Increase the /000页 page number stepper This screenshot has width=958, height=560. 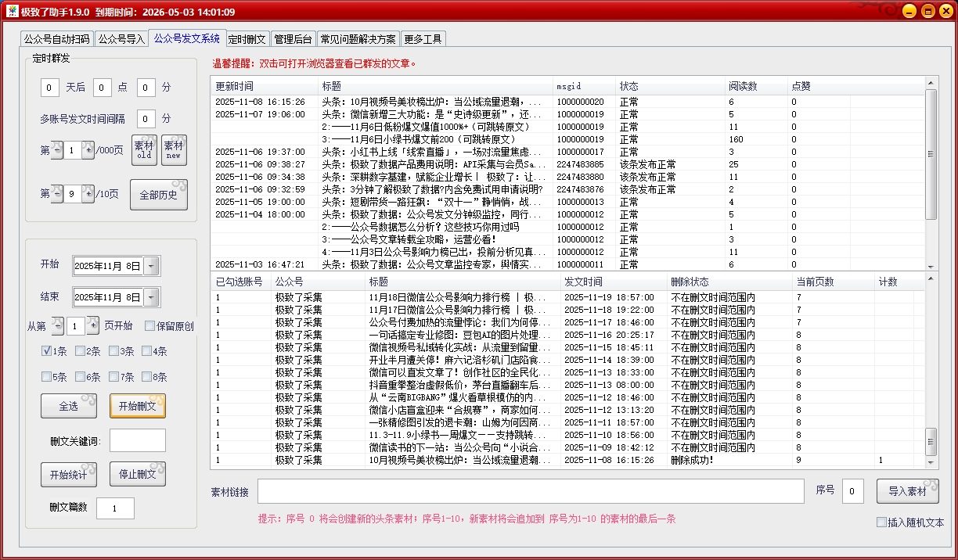click(88, 149)
